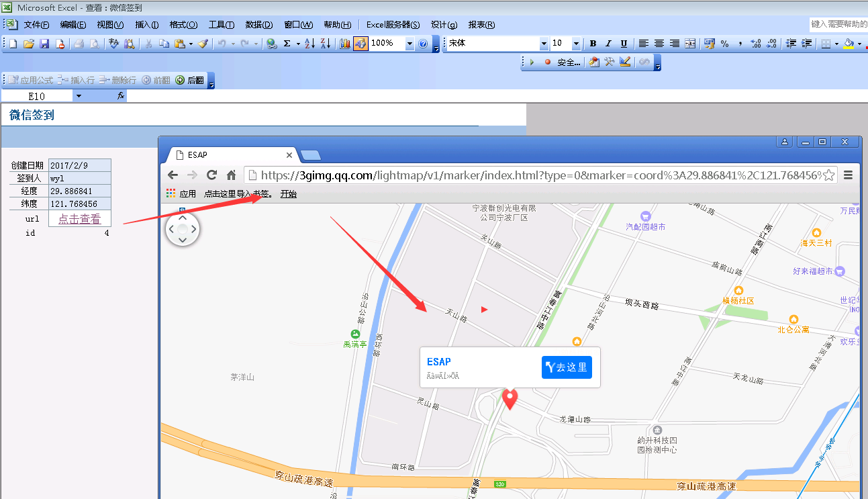Open the AutoSum functions dropdown arrow

pos(297,44)
